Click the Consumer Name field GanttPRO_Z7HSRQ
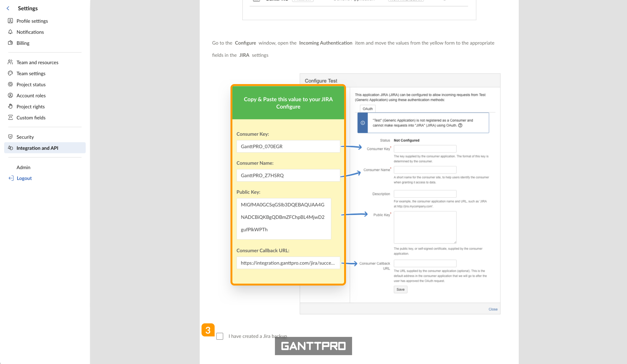 click(288, 175)
